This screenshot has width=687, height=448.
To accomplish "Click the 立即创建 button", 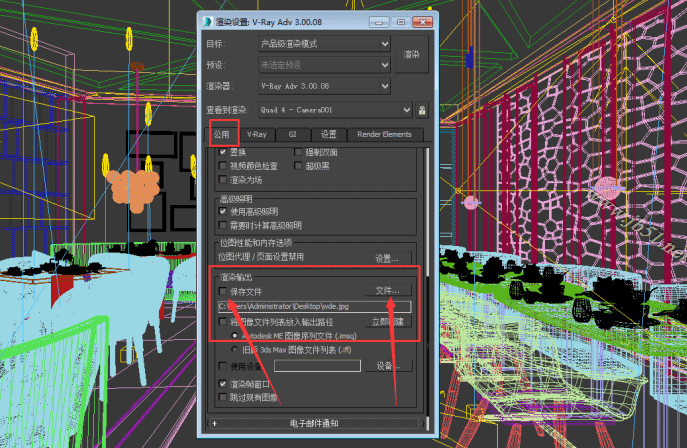I will click(386, 322).
